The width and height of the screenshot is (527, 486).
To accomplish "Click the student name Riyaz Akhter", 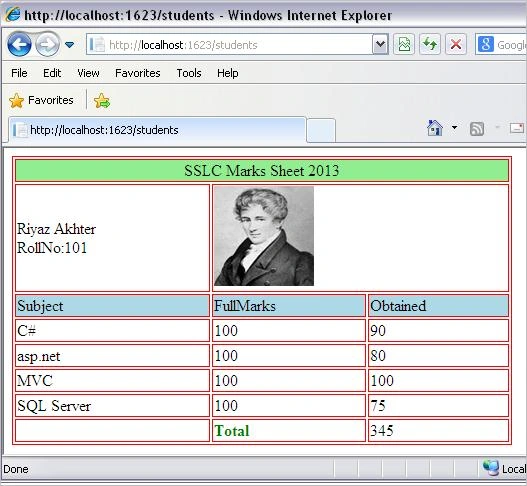I will point(56,229).
